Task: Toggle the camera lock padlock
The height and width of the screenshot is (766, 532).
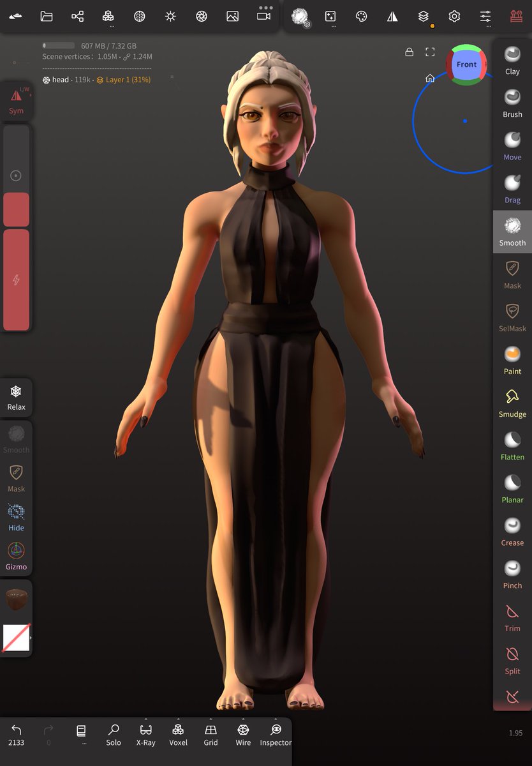Action: click(x=410, y=52)
